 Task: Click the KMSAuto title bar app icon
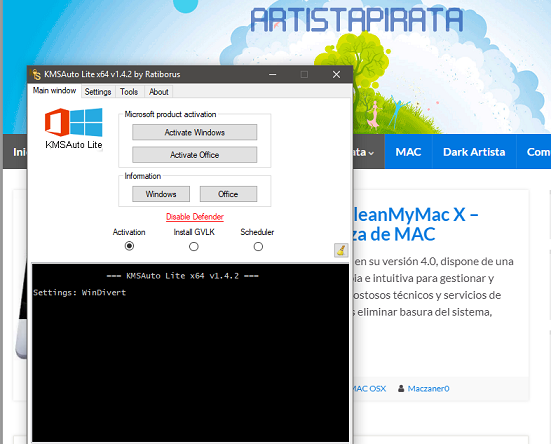pos(36,74)
